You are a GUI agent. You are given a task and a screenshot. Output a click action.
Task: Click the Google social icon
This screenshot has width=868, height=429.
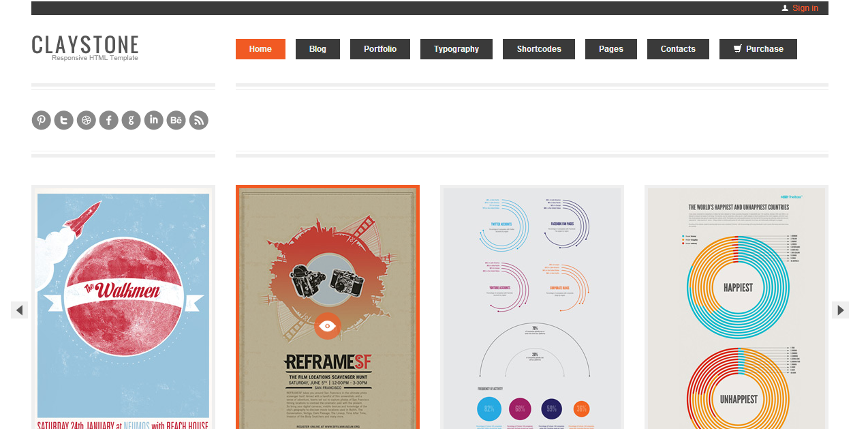[x=131, y=120]
